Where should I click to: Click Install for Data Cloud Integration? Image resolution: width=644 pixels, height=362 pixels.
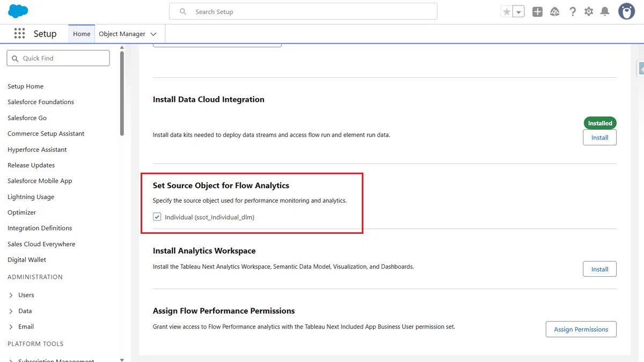(x=599, y=137)
